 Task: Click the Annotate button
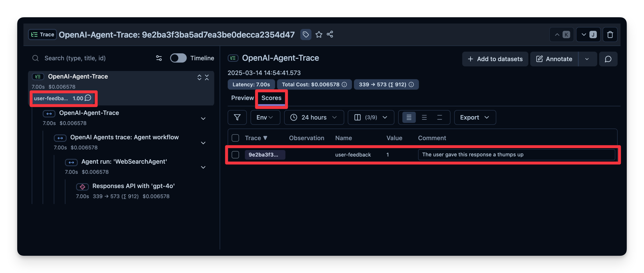tap(554, 59)
